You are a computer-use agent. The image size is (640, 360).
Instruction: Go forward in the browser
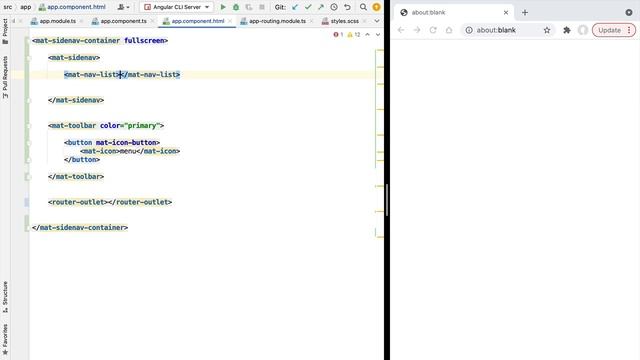pyautogui.click(x=417, y=30)
